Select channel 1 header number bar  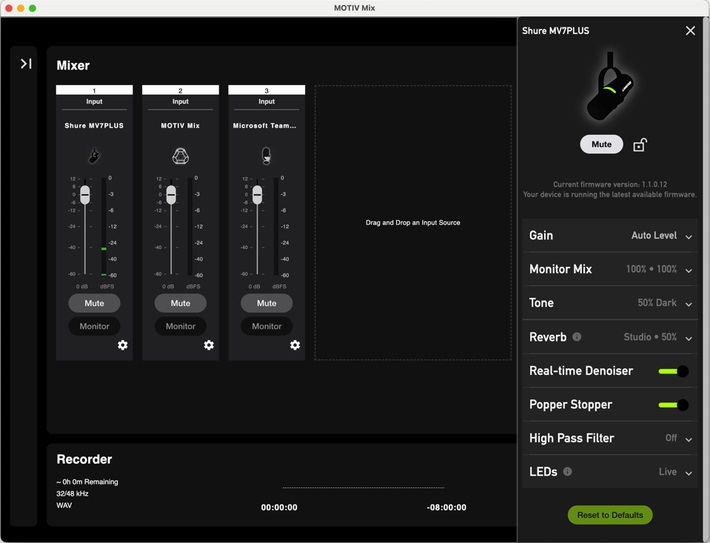94,90
